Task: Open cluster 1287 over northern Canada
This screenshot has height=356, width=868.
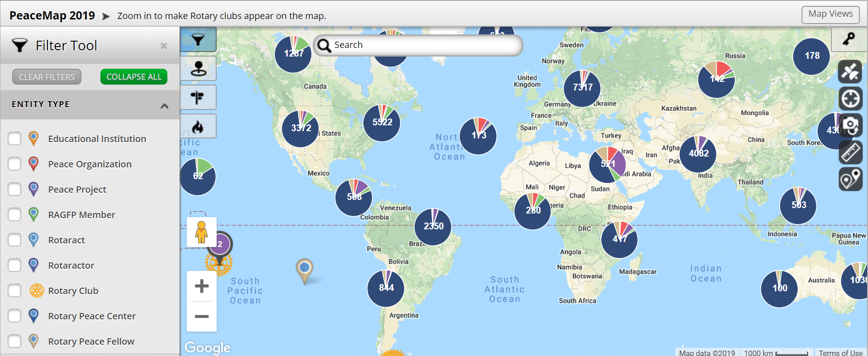Action: tap(293, 54)
